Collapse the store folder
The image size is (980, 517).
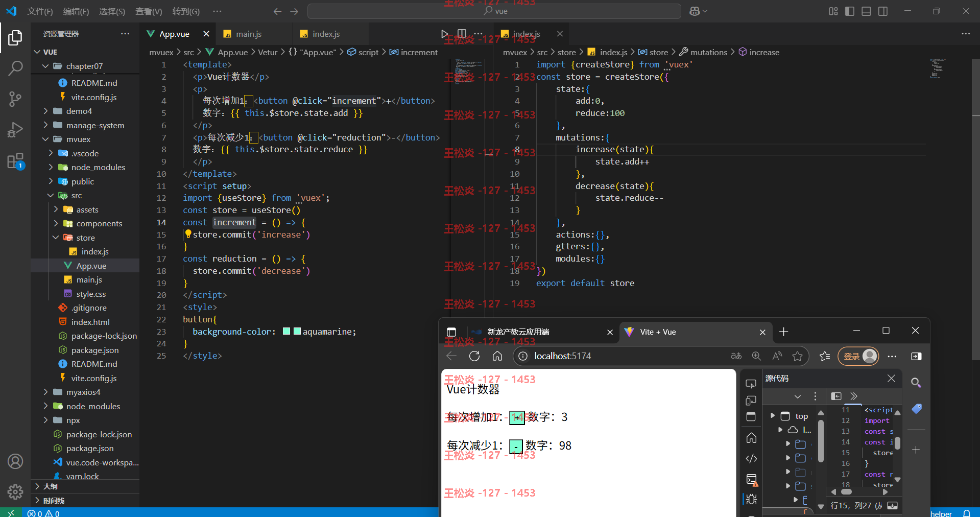(x=85, y=238)
